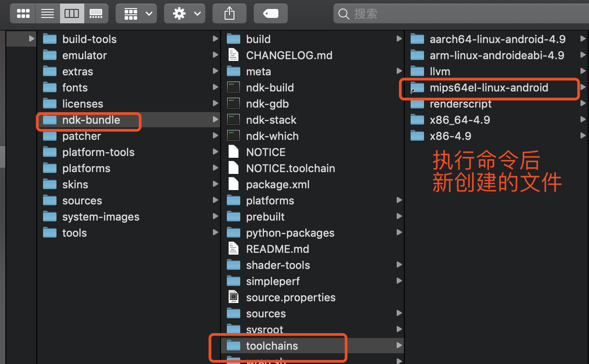The height and width of the screenshot is (364, 589).
Task: Switch to list view in the toolbar
Action: (47, 13)
